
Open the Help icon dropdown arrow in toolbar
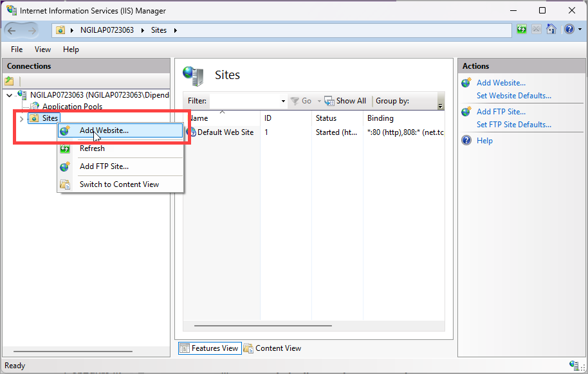[x=580, y=29]
